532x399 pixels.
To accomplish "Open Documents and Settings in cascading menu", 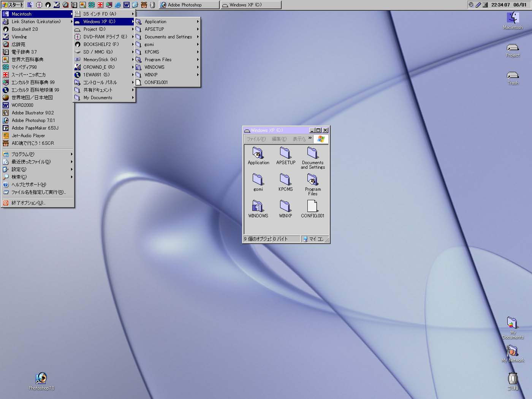I will click(168, 36).
